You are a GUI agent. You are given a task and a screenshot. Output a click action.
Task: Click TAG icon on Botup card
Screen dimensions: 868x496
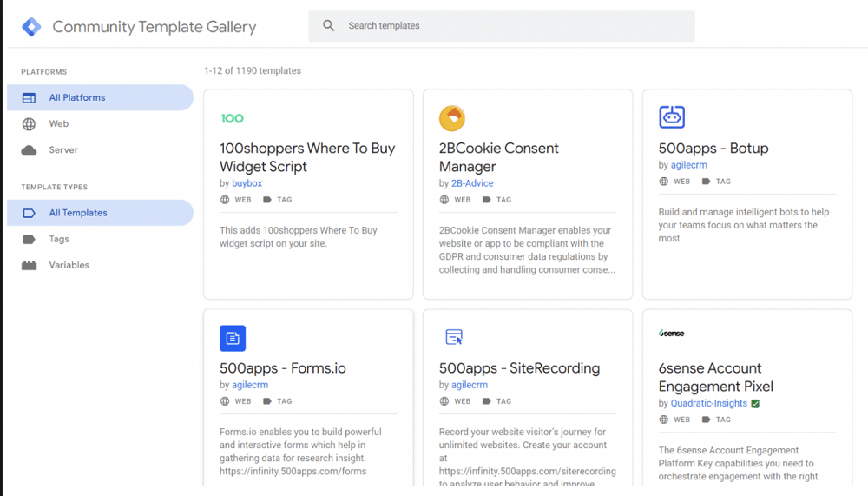tap(706, 182)
